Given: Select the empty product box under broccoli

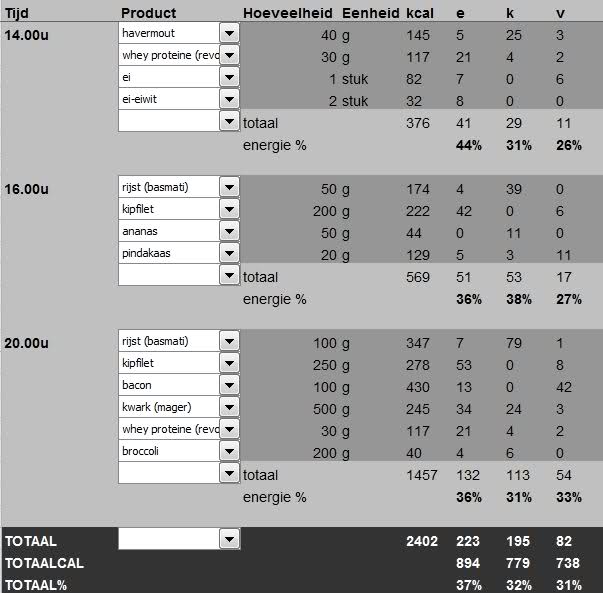Looking at the screenshot, I should pos(168,473).
